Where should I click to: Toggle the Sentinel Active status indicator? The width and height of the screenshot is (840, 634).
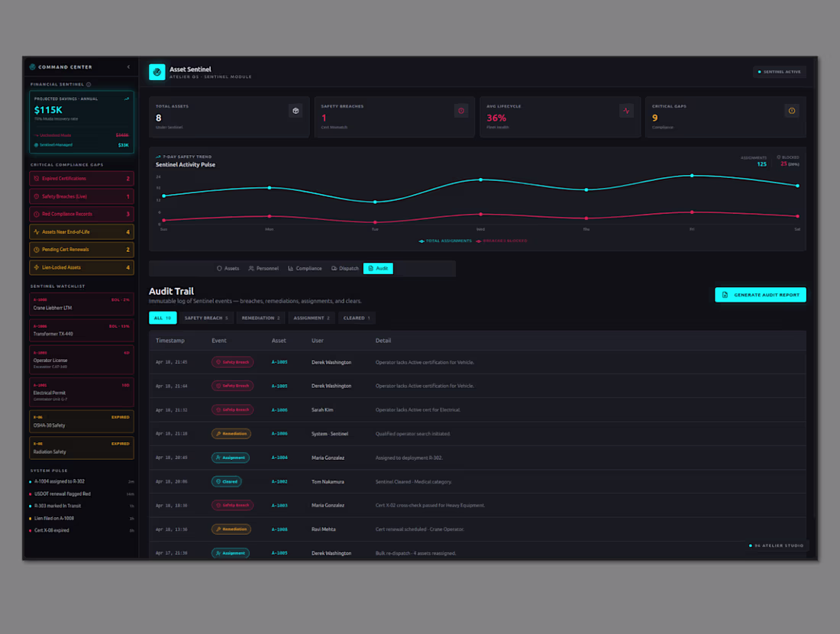click(x=779, y=71)
